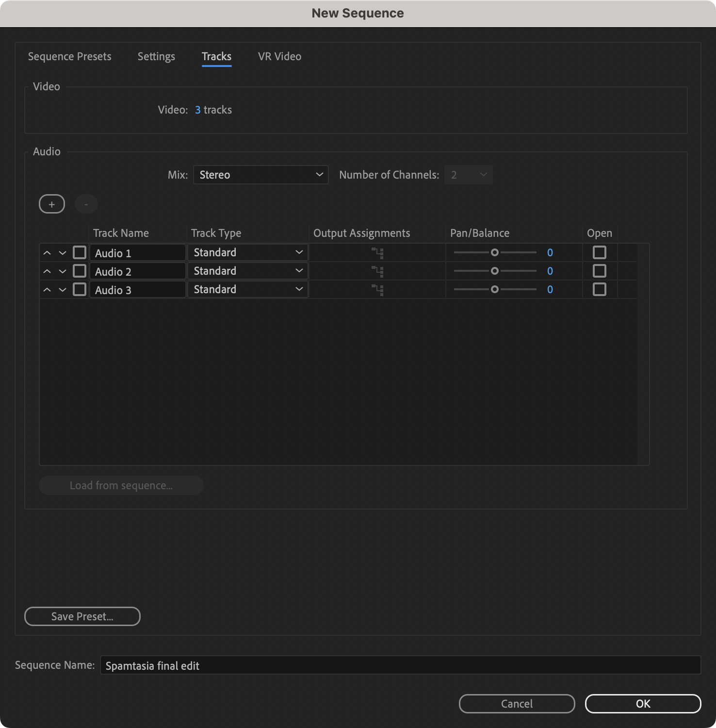Move Audio 1 track up
The height and width of the screenshot is (728, 716).
click(47, 253)
